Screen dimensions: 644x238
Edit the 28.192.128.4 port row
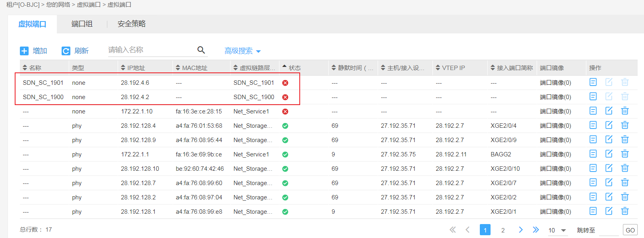click(x=609, y=125)
